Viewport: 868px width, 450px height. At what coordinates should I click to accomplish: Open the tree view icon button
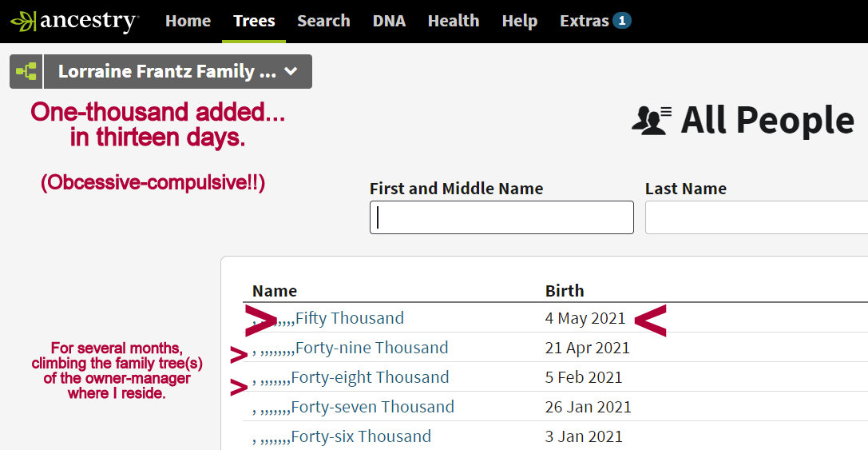coord(26,72)
